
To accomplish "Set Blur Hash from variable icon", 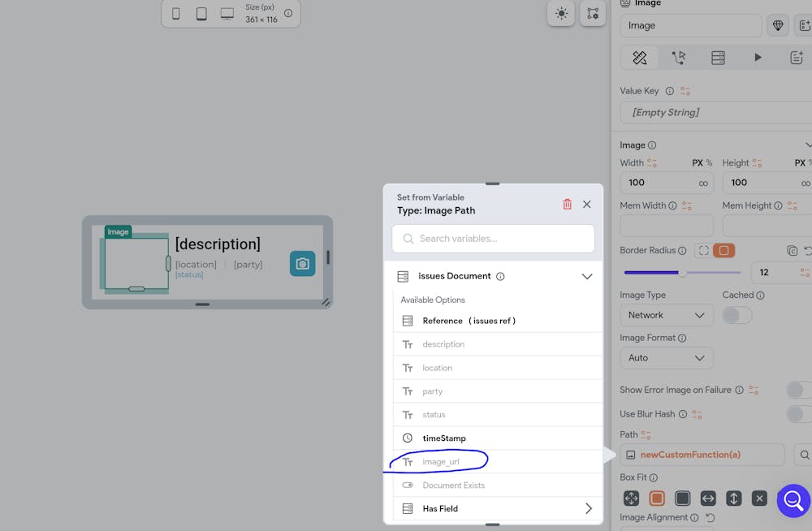I will click(697, 414).
